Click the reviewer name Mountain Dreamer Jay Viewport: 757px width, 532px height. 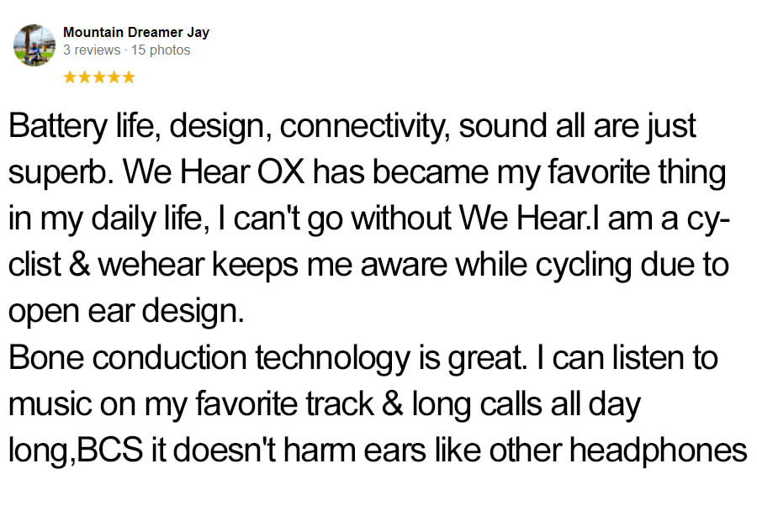[x=136, y=32]
